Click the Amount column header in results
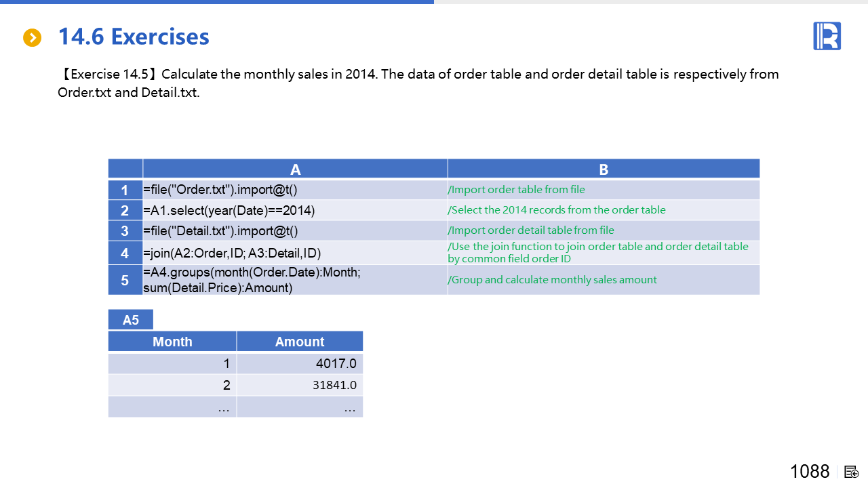Viewport: 868px width, 488px height. coord(300,342)
